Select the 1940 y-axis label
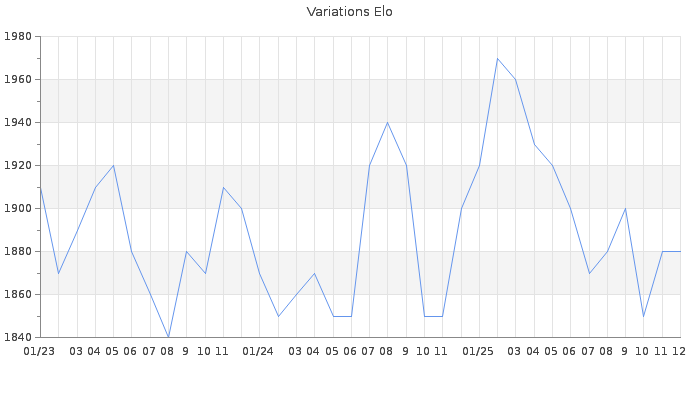This screenshot has width=700, height=400. 19,123
